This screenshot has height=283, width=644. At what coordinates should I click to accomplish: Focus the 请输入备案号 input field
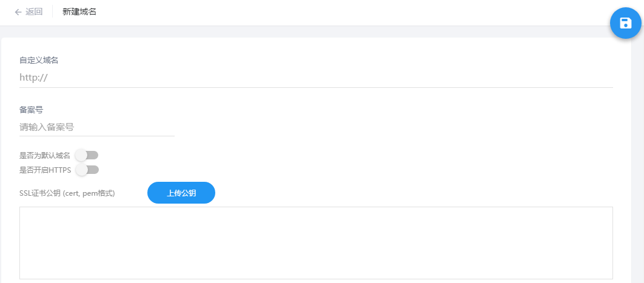97,127
